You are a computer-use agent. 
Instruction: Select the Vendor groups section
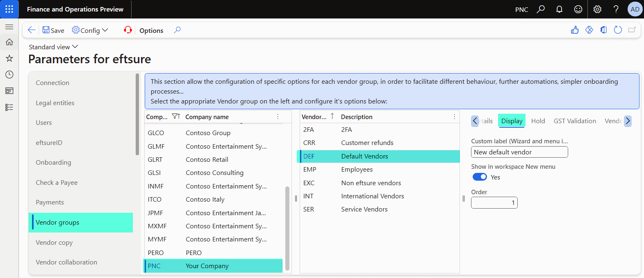[x=81, y=222]
